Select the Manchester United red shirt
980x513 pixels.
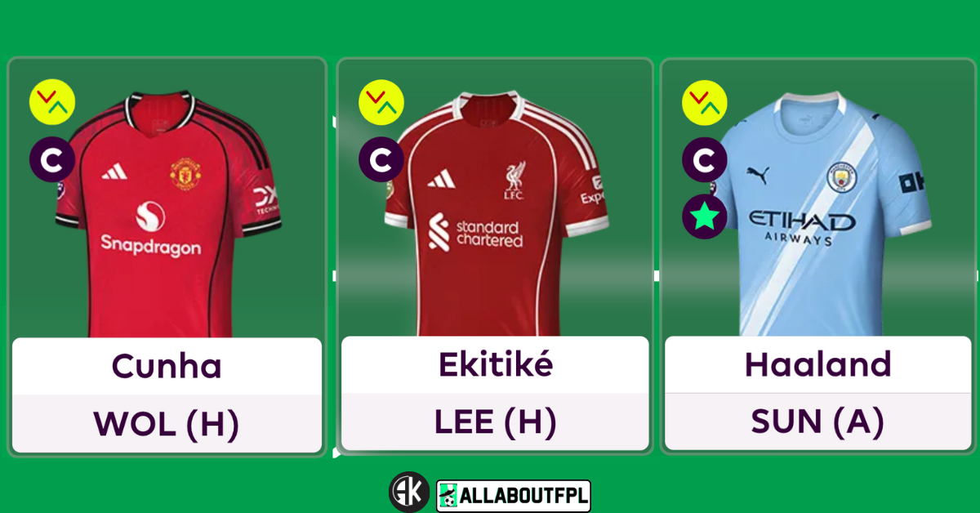click(x=169, y=214)
